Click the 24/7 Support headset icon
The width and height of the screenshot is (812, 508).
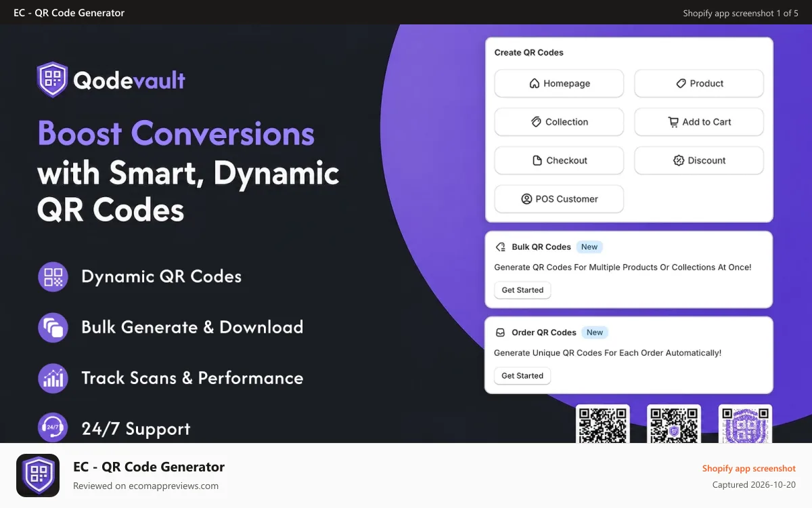(x=53, y=428)
